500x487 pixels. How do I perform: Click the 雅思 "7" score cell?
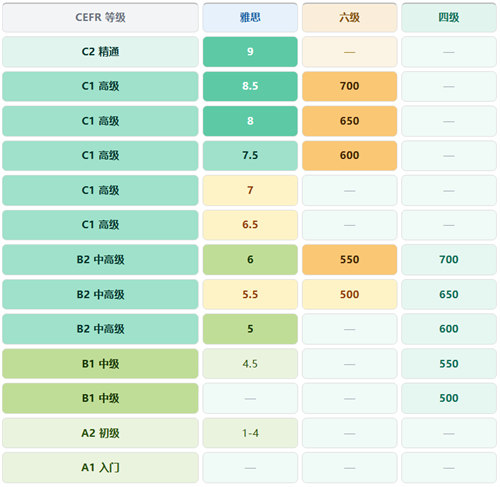250,190
